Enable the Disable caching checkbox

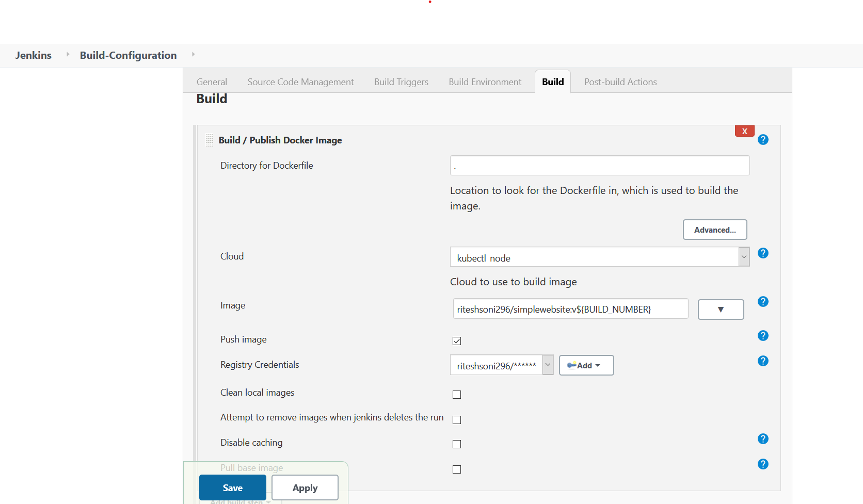(x=457, y=444)
